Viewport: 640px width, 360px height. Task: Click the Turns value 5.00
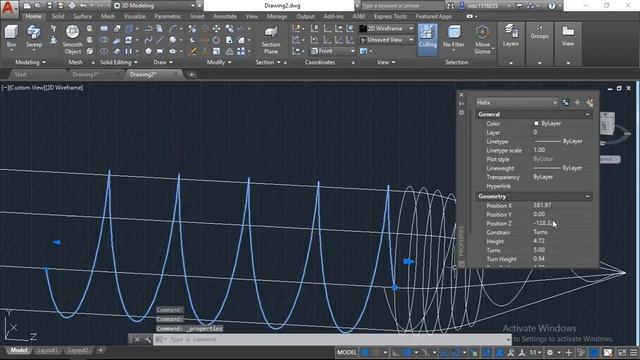pyautogui.click(x=539, y=250)
